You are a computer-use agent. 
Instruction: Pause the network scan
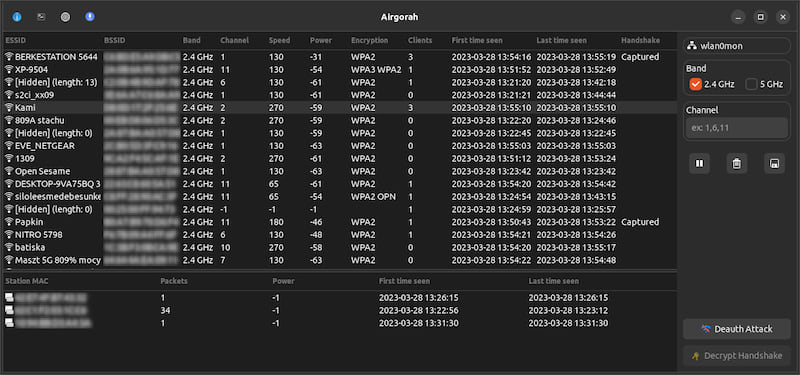[699, 164]
